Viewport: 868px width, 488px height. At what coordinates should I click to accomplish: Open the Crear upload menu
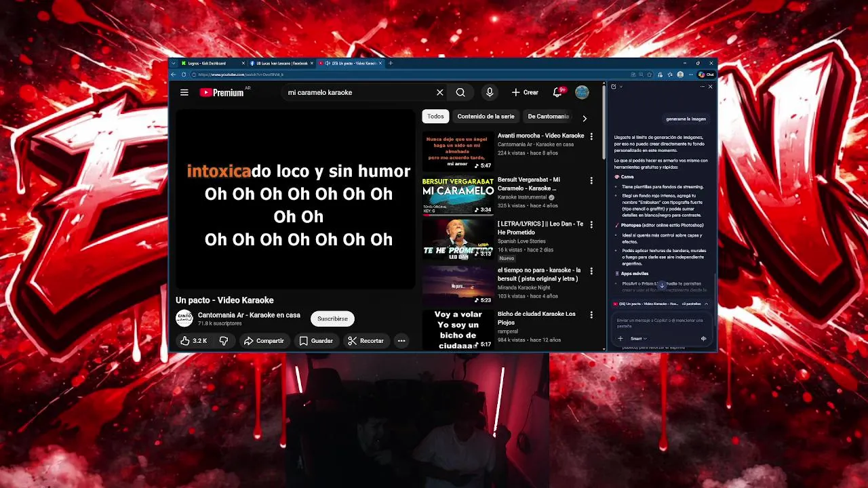pos(525,92)
